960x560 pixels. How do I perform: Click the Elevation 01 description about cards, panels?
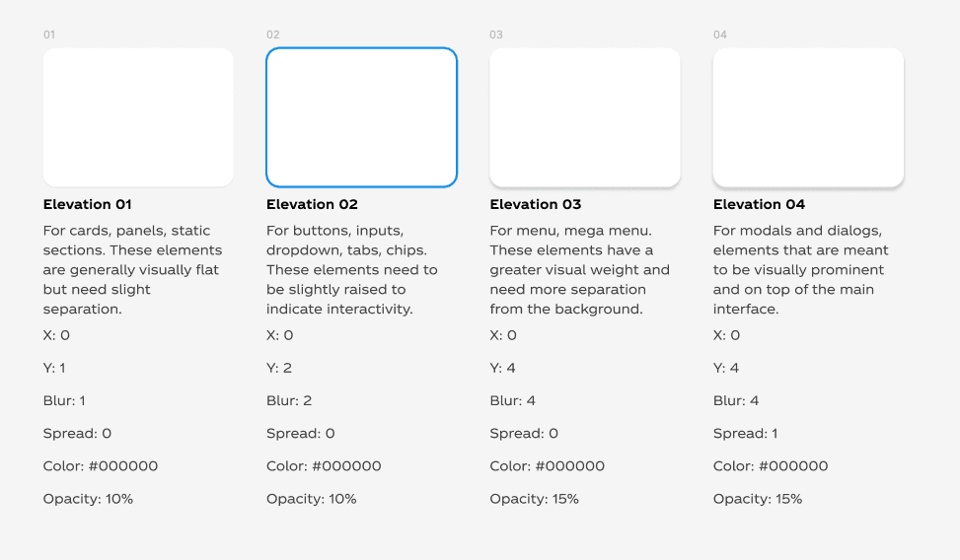point(133,270)
